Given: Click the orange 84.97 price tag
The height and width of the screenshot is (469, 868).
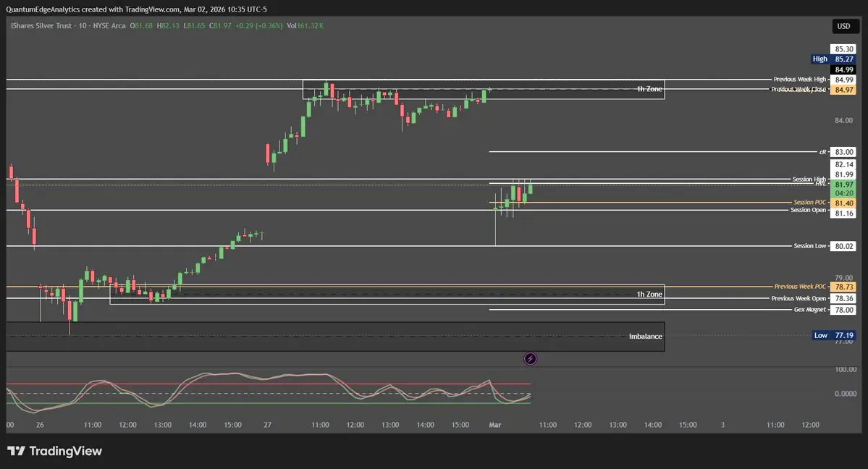Looking at the screenshot, I should (843, 90).
